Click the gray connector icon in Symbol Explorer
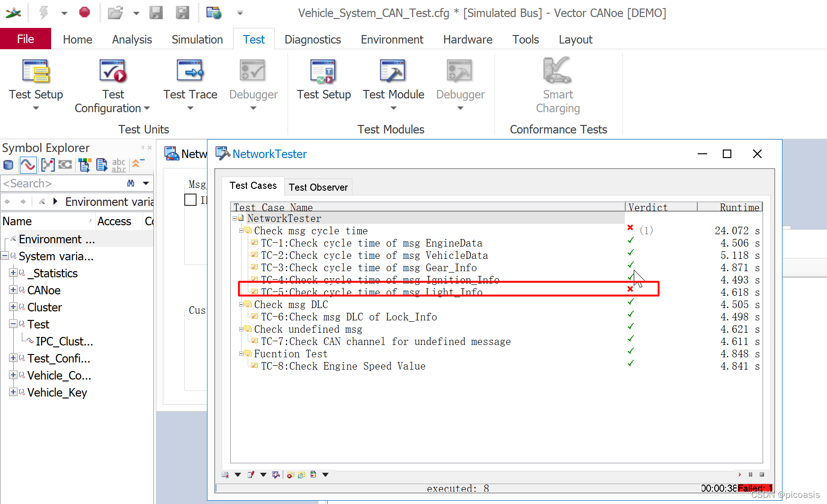 [65, 165]
